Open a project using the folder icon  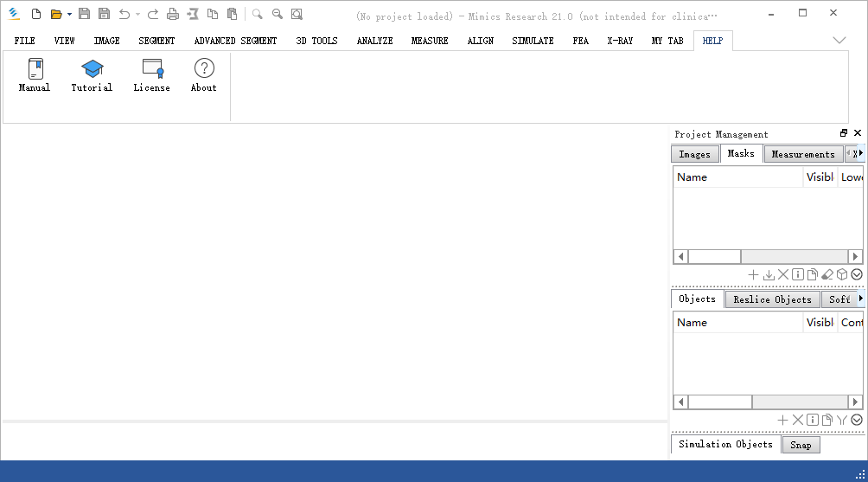56,14
